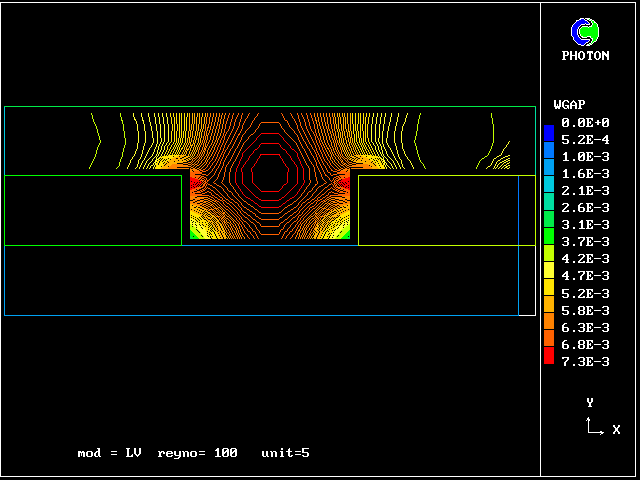Viewport: 640px width, 480px height.
Task: Click the PHOTON text under the logo
Action: (x=585, y=56)
